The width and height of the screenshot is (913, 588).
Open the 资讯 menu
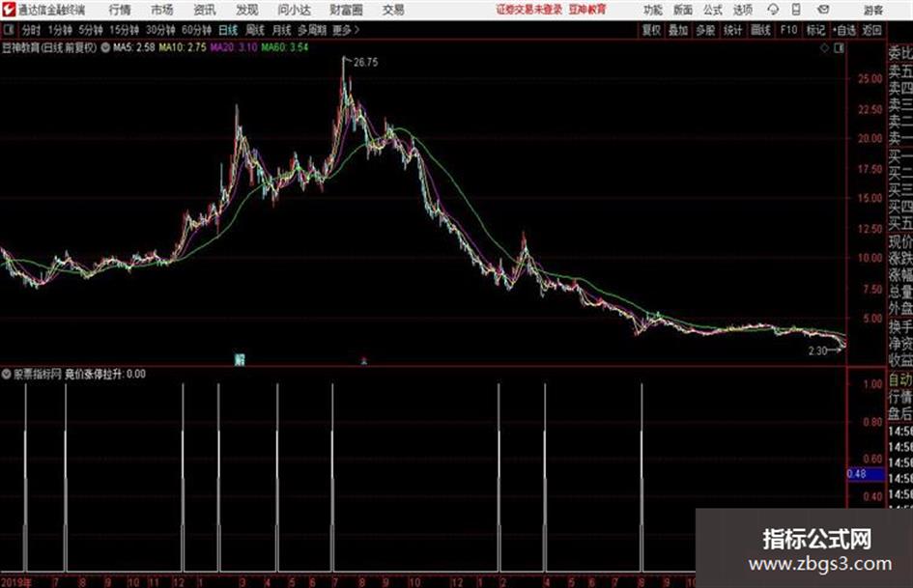tap(205, 10)
